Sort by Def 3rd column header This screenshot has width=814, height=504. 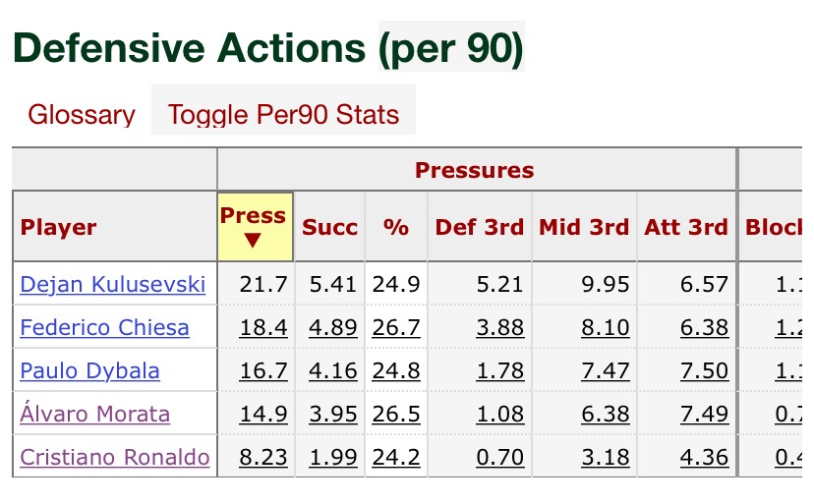click(480, 228)
